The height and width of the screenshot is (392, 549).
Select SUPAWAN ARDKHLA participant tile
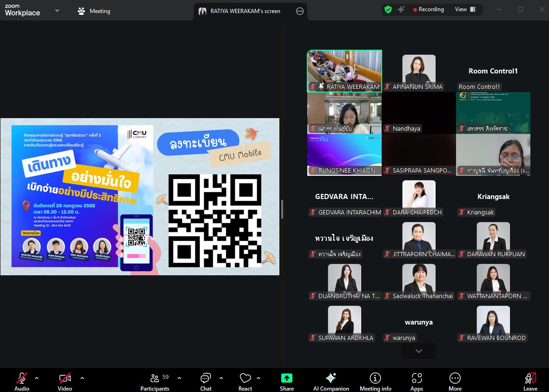click(x=344, y=322)
